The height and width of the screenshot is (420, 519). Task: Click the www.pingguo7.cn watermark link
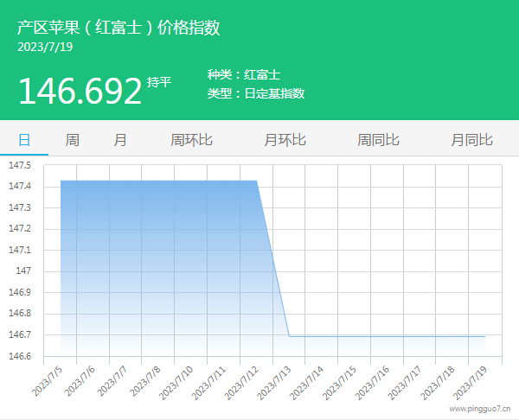point(480,409)
